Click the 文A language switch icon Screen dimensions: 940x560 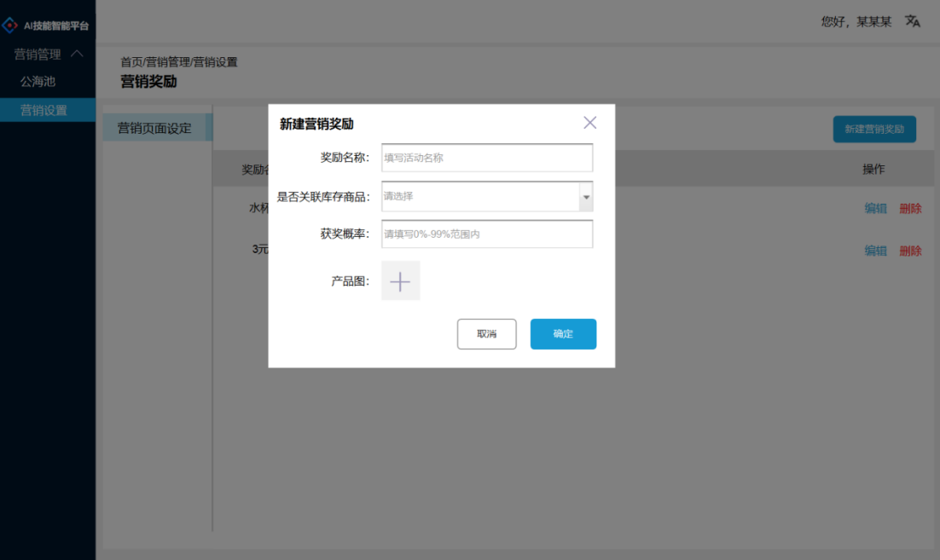[912, 20]
